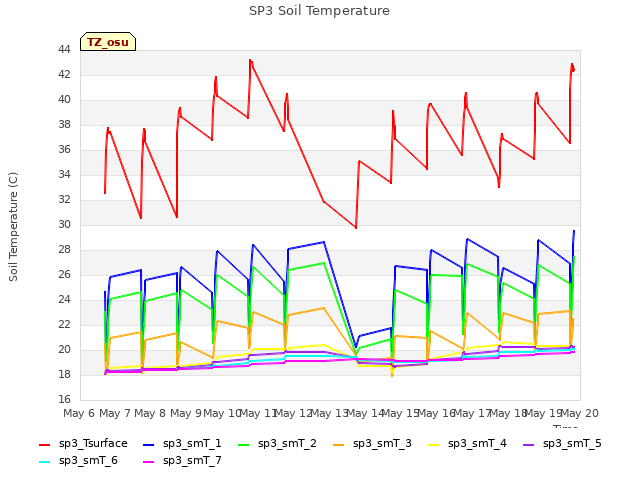Click the May 20 x-axis tick label
Screen dimensions: 640x480
(x=580, y=413)
